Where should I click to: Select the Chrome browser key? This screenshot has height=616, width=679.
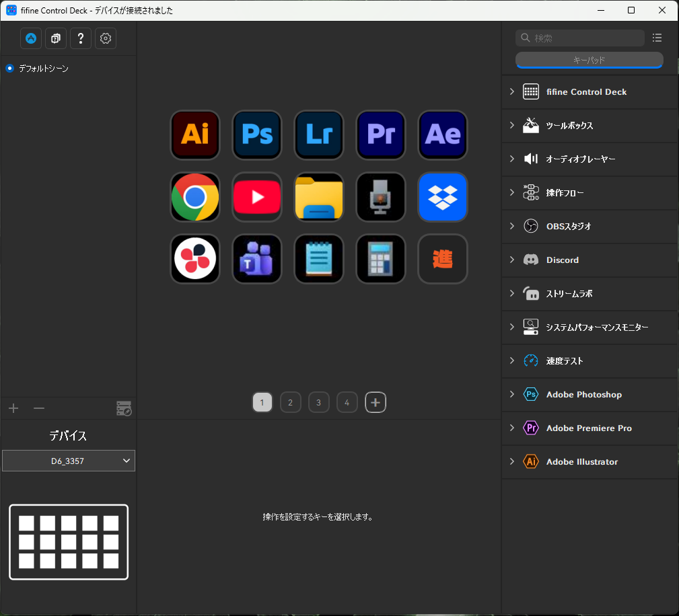195,197
